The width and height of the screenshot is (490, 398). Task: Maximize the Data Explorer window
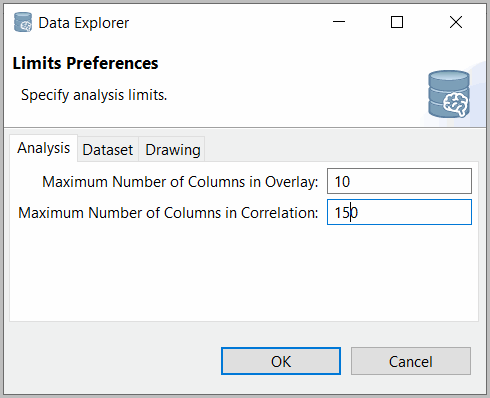pyautogui.click(x=397, y=22)
